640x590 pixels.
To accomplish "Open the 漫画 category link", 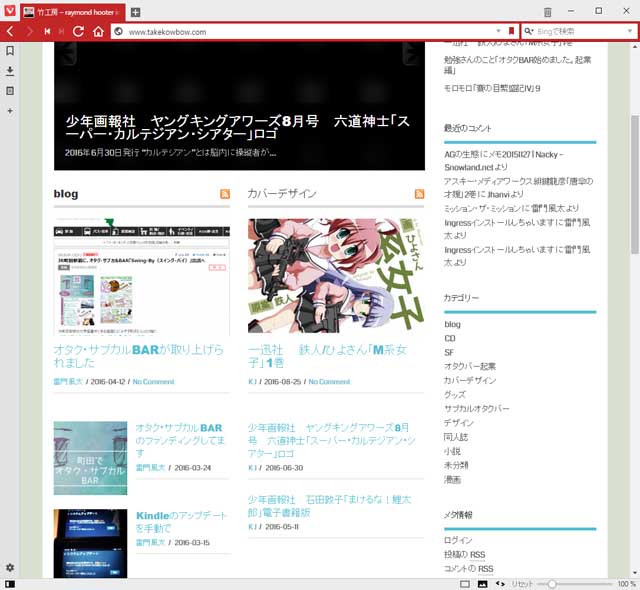I will [452, 479].
